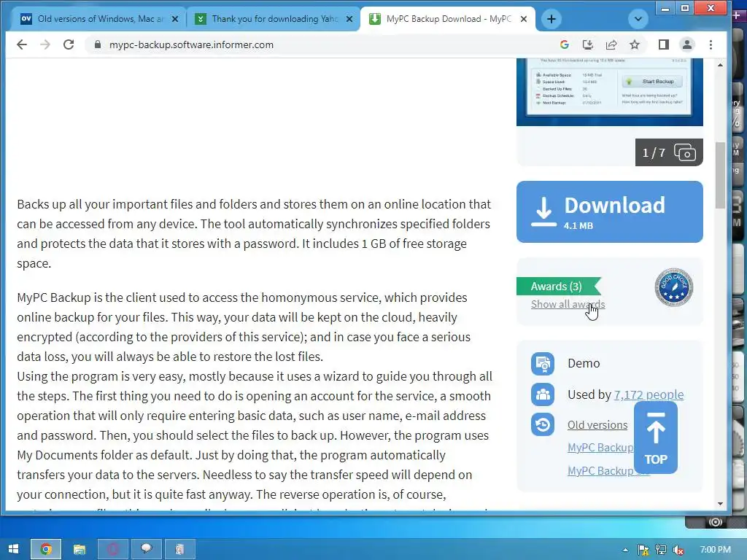Screen dimensions: 747x560
Task: Jump to page top with TOP button
Action: (656, 437)
